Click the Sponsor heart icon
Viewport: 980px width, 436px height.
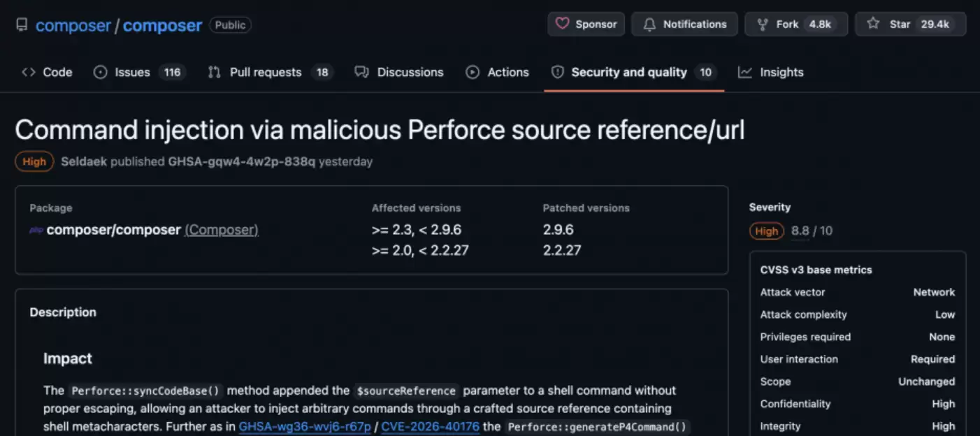562,24
